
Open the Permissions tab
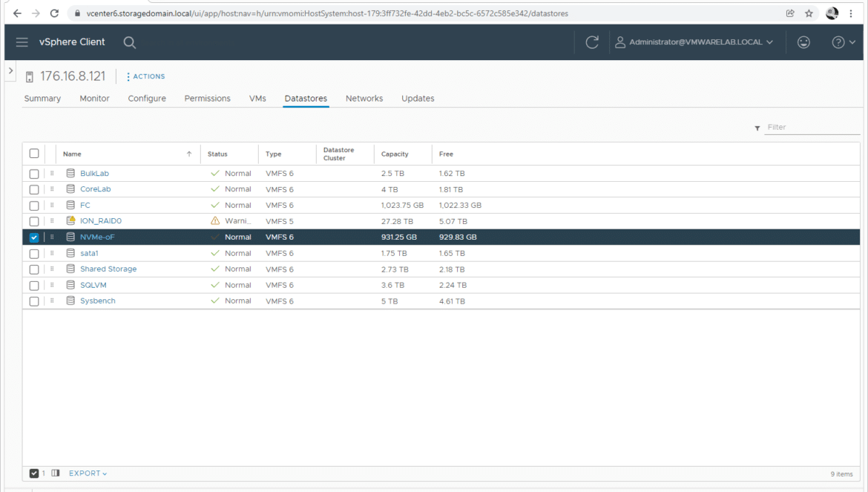pos(207,99)
